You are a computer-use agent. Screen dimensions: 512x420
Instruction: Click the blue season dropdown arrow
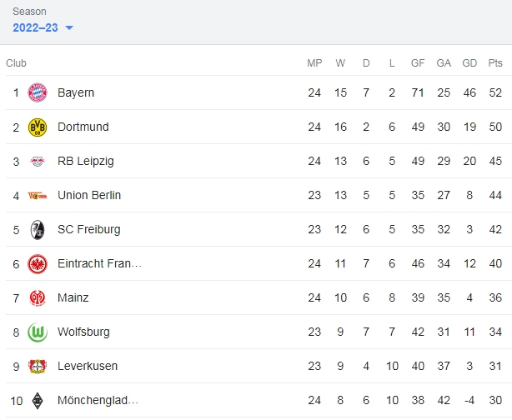pyautogui.click(x=69, y=27)
